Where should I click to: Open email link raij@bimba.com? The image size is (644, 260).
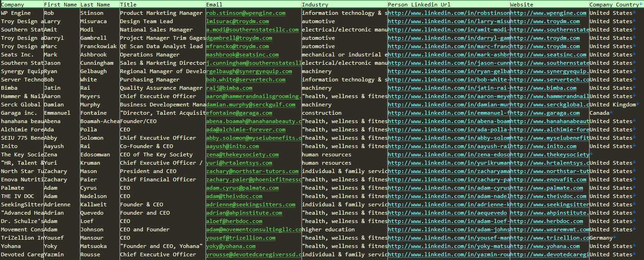pos(229,88)
